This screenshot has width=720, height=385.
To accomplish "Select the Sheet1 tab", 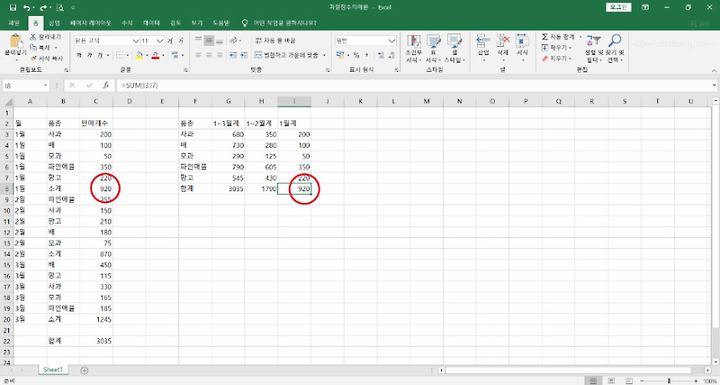I will [53, 369].
